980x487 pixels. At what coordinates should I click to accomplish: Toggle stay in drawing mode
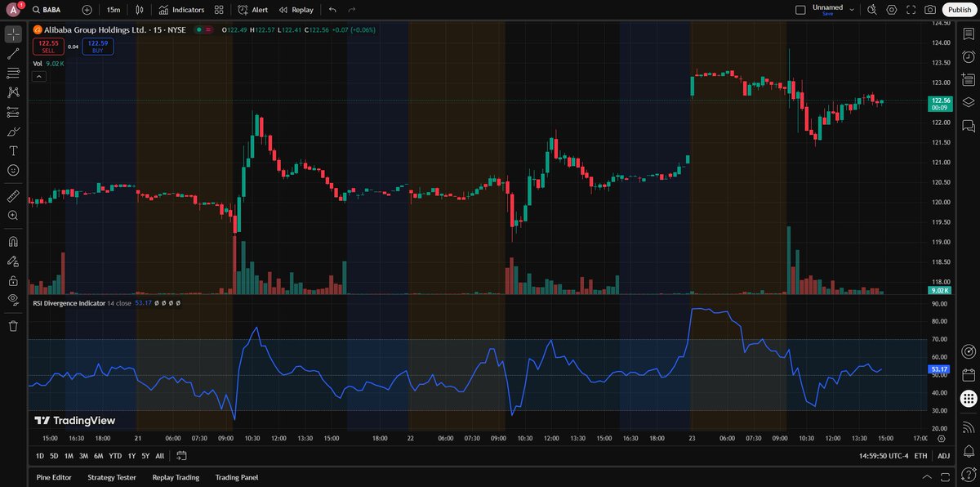pyautogui.click(x=13, y=261)
